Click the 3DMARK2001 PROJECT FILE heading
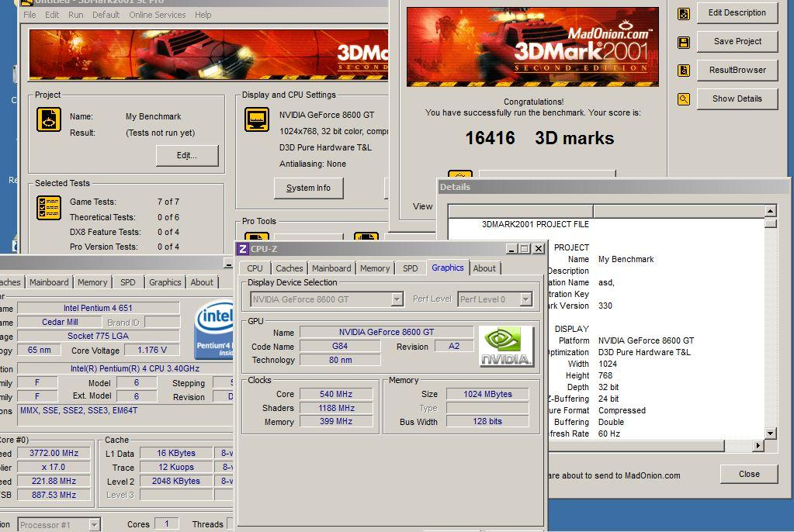 coord(536,224)
